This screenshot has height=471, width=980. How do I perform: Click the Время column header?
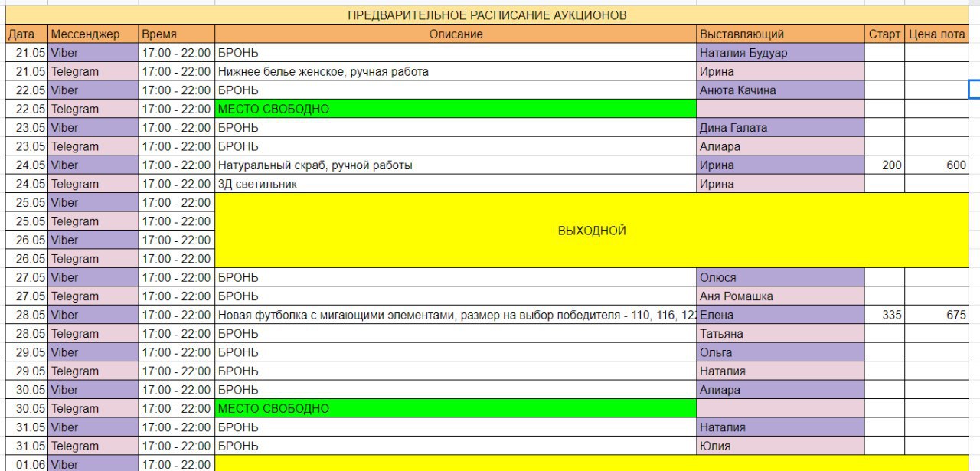pyautogui.click(x=177, y=34)
